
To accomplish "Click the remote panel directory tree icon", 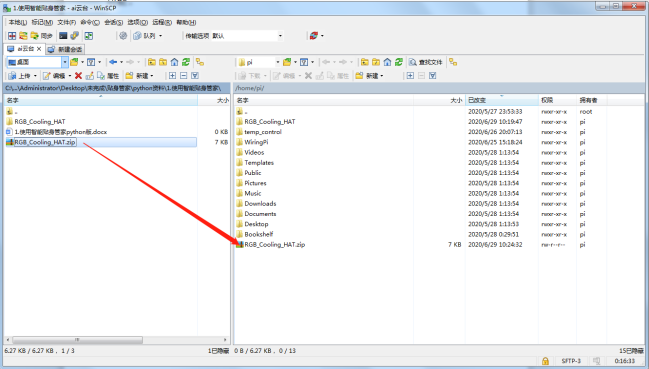I will [x=453, y=62].
